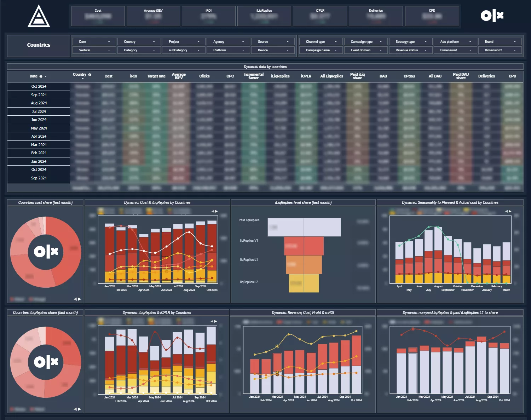The height and width of the screenshot is (420, 531).
Task: Sort table by the Clicks column header
Action: [204, 76]
